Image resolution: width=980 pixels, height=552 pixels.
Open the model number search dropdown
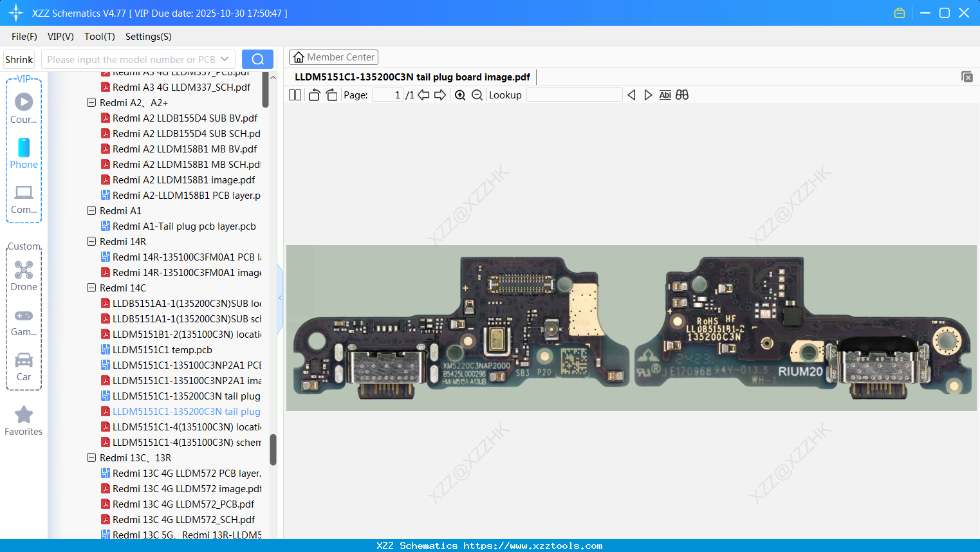[225, 59]
